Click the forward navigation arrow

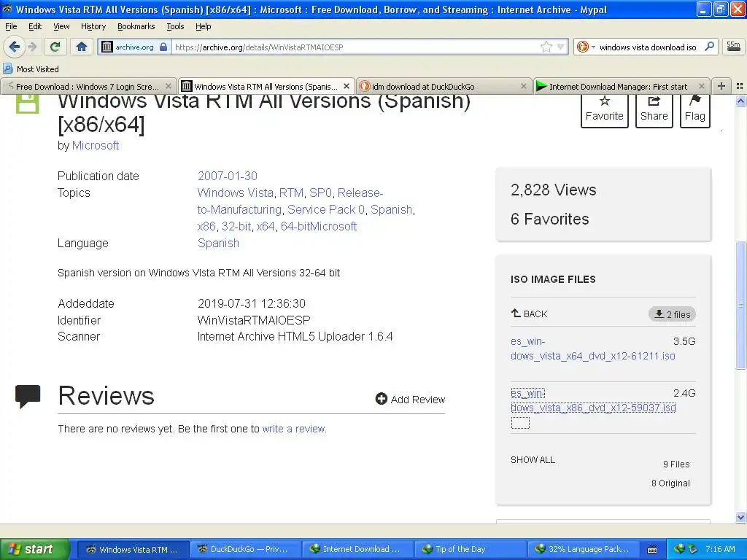pyautogui.click(x=32, y=47)
